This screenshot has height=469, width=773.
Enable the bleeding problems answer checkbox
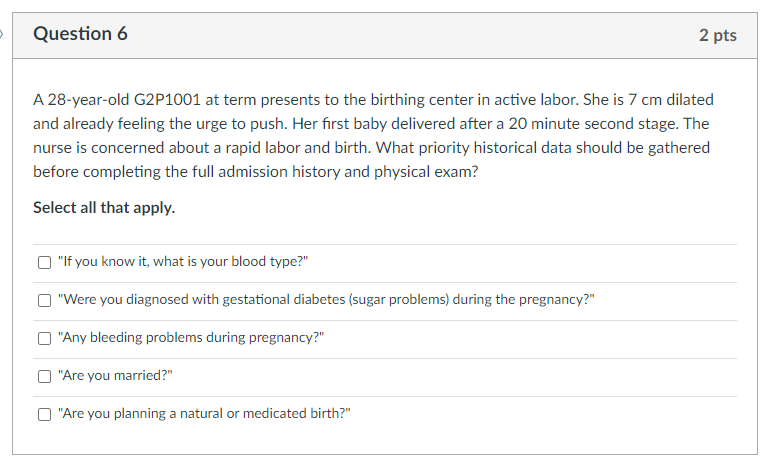point(44,338)
